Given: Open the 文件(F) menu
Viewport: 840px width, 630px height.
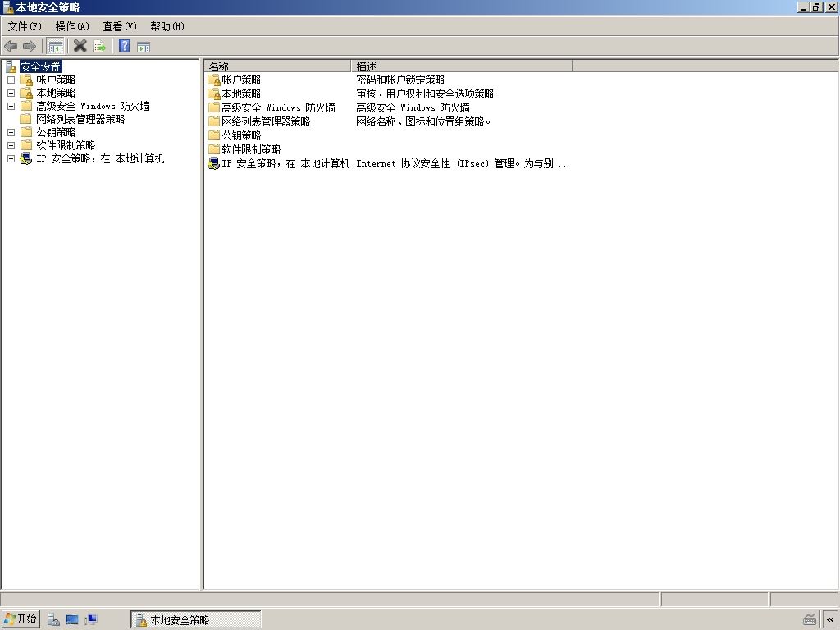Looking at the screenshot, I should 25,26.
